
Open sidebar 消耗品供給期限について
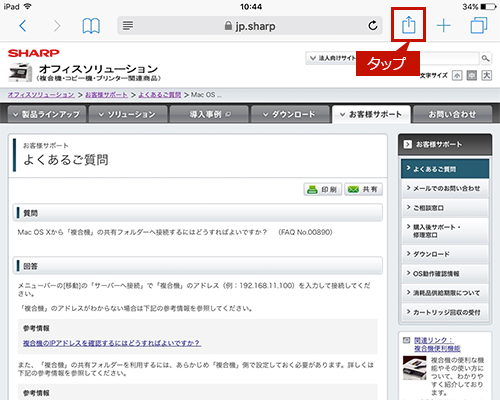pyautogui.click(x=445, y=293)
